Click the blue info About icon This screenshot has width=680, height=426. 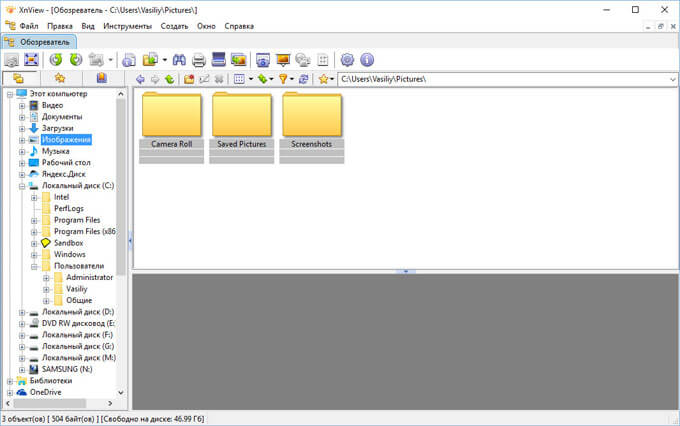point(366,60)
